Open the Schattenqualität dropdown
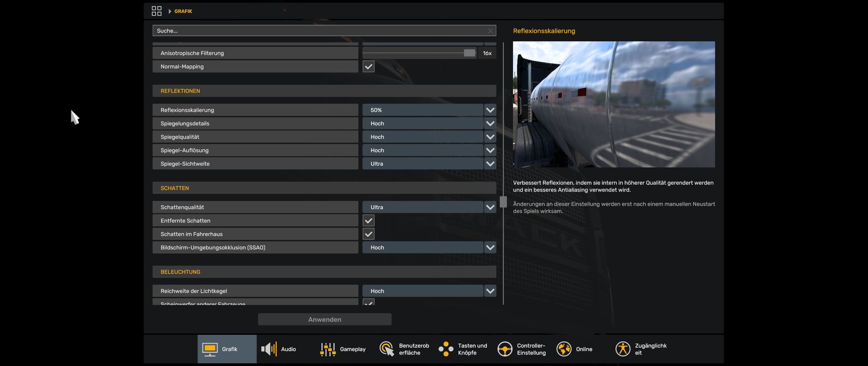The image size is (868, 366). [x=490, y=207]
